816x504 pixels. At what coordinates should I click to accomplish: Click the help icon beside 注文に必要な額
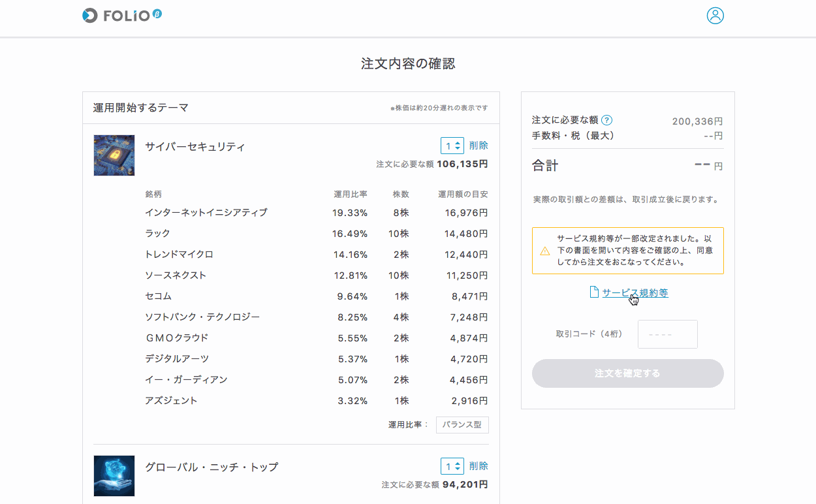pyautogui.click(x=606, y=120)
